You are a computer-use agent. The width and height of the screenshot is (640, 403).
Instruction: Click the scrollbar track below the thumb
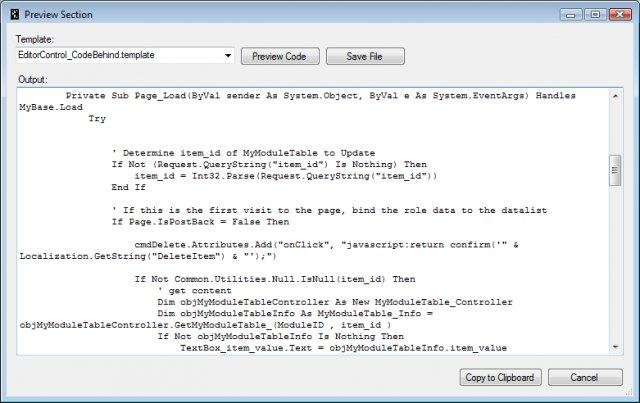pos(616,270)
